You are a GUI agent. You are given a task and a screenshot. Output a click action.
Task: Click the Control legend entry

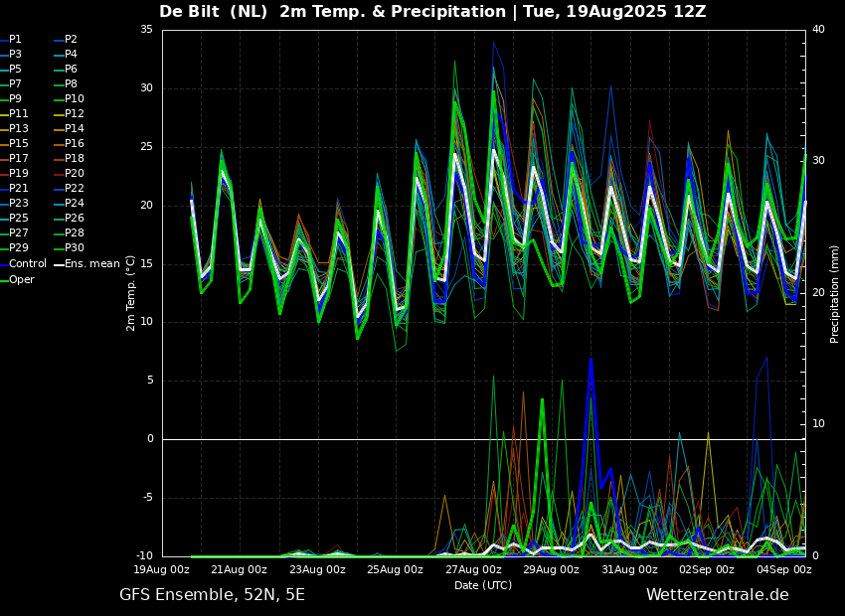[23, 264]
